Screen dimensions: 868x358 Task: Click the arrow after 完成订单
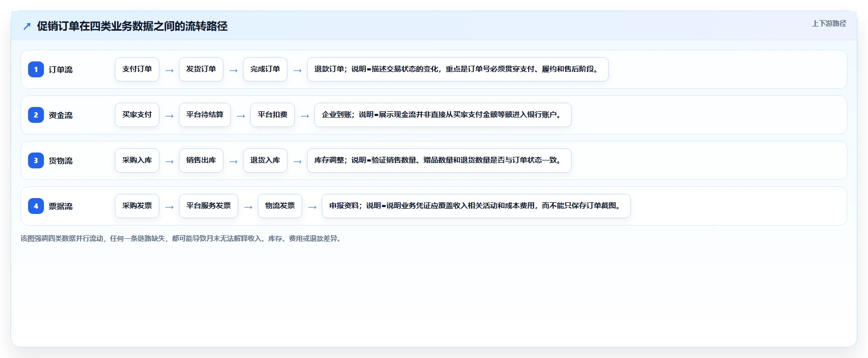coord(297,70)
